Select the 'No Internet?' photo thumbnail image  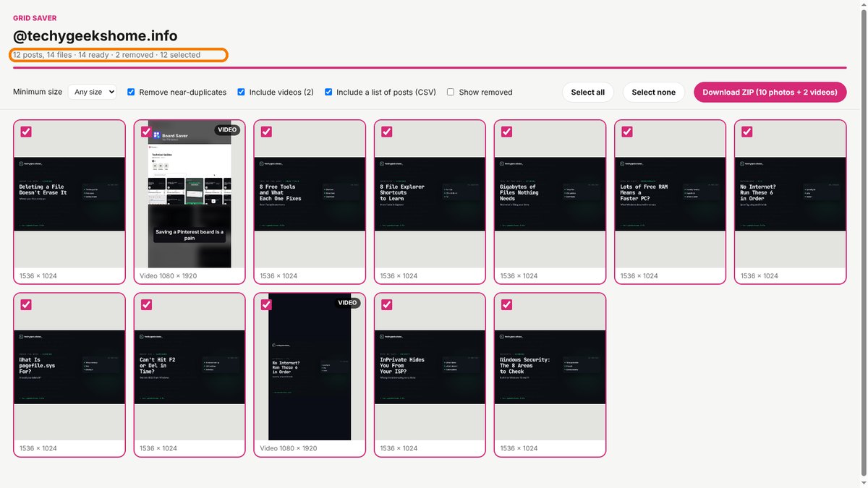790,194
